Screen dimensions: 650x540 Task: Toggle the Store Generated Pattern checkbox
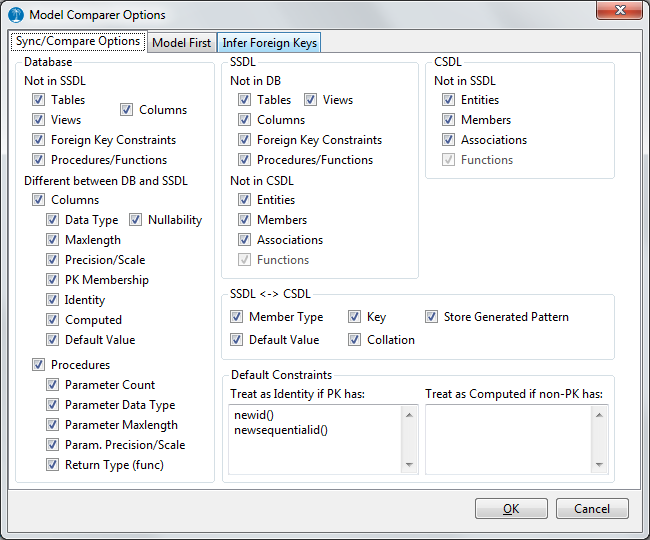[x=432, y=317]
